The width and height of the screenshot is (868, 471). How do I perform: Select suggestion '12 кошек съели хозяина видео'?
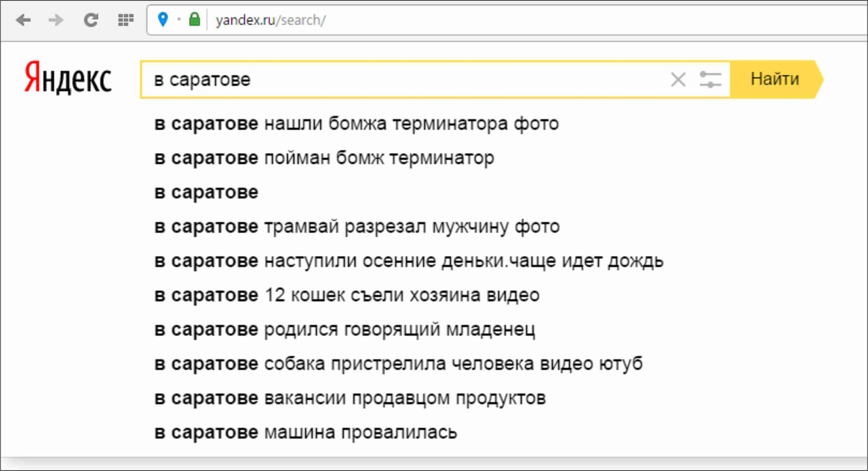coord(347,295)
